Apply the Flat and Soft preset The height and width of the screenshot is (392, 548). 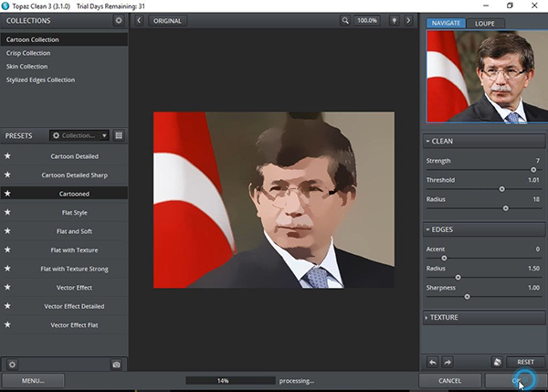click(x=74, y=231)
